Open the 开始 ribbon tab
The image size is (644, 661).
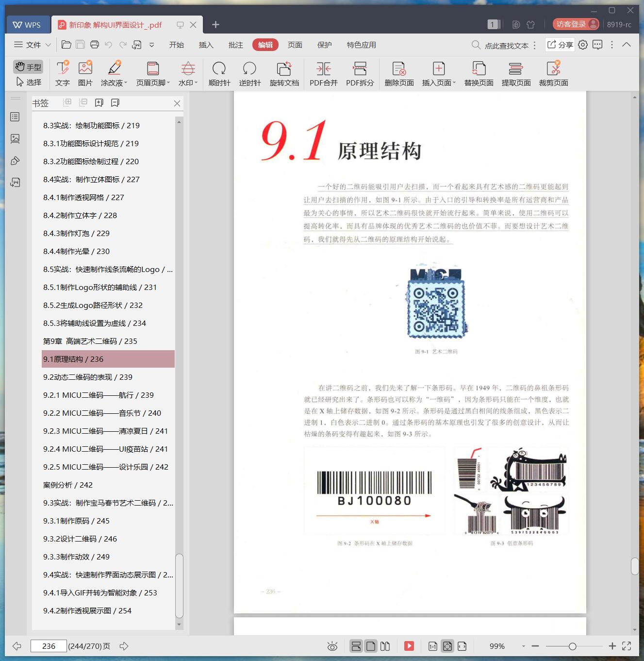tap(177, 45)
